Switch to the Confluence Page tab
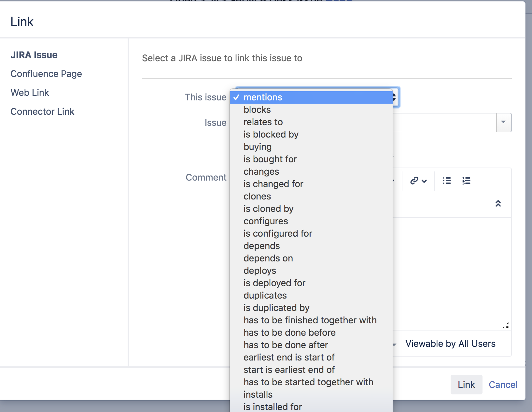Screen dimensions: 532x412 46,74
